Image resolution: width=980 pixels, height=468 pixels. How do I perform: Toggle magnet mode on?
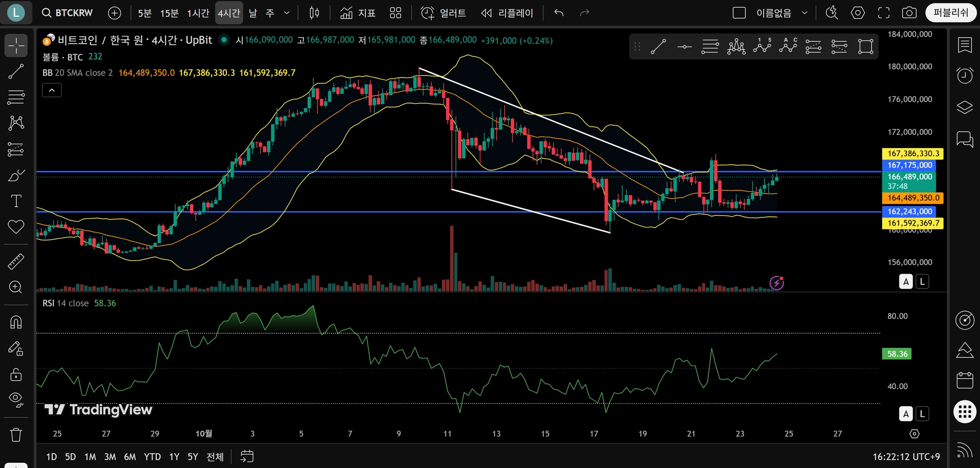pos(16,323)
